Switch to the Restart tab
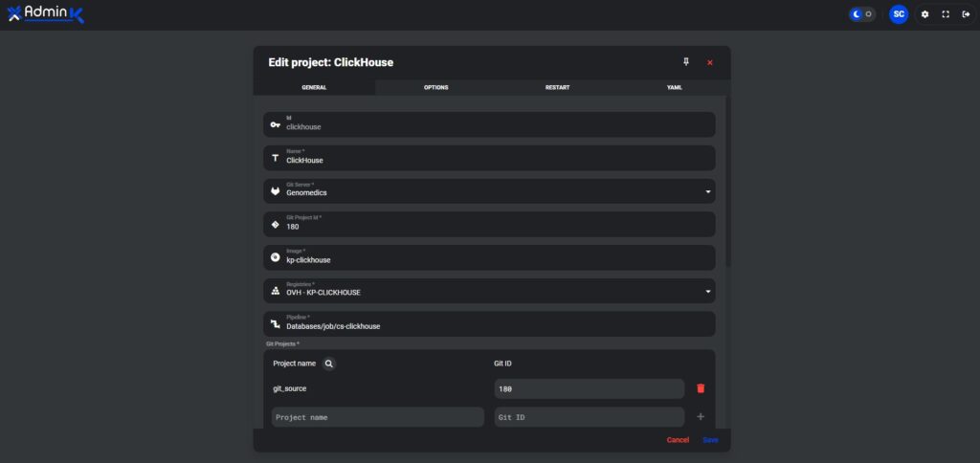This screenshot has width=980, height=463. [558, 87]
